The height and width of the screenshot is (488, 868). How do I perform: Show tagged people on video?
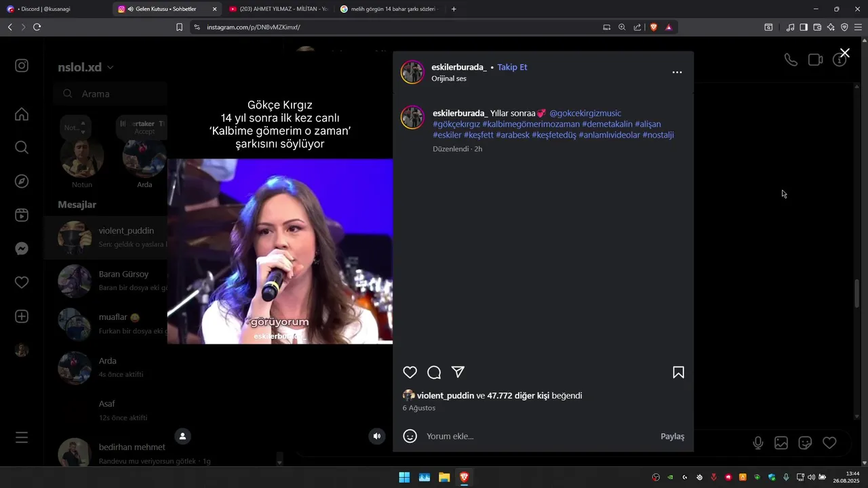pos(182,436)
